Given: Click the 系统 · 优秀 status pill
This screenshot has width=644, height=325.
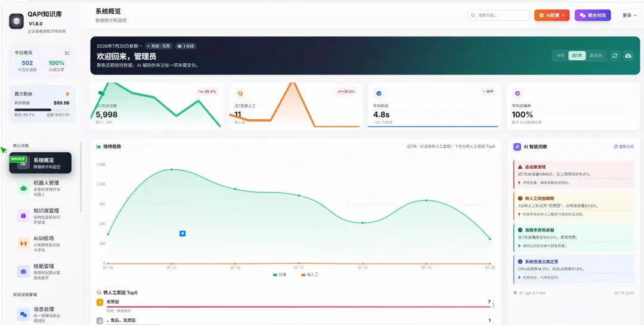Looking at the screenshot, I should 159,46.
